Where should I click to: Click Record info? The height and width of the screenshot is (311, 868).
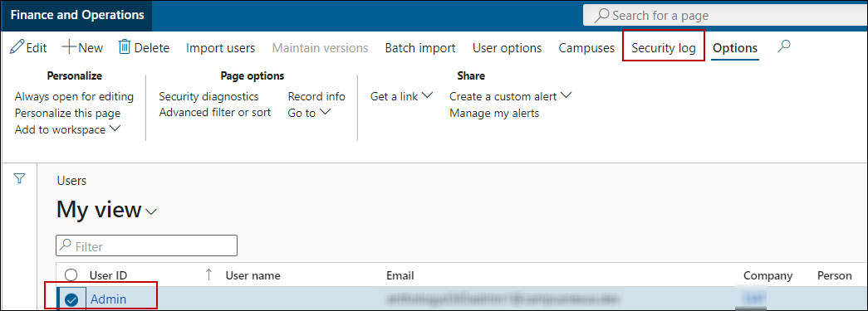pyautogui.click(x=316, y=97)
